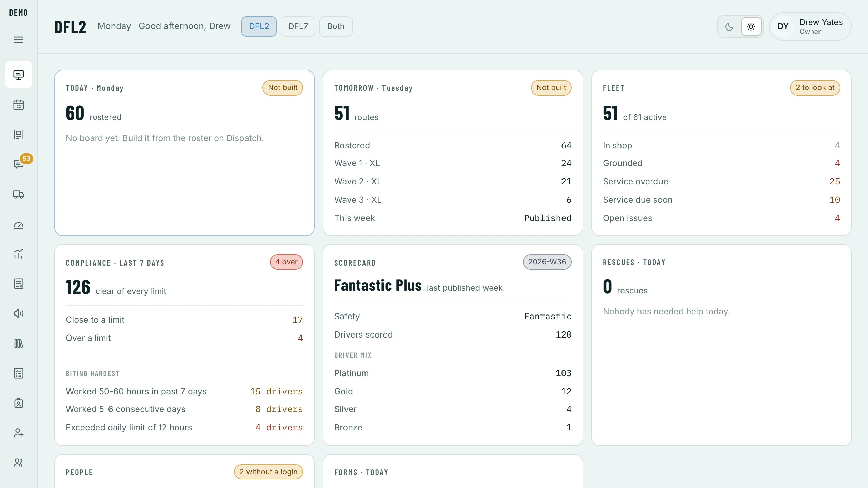
Task: Click the Service overdue row
Action: [722, 181]
